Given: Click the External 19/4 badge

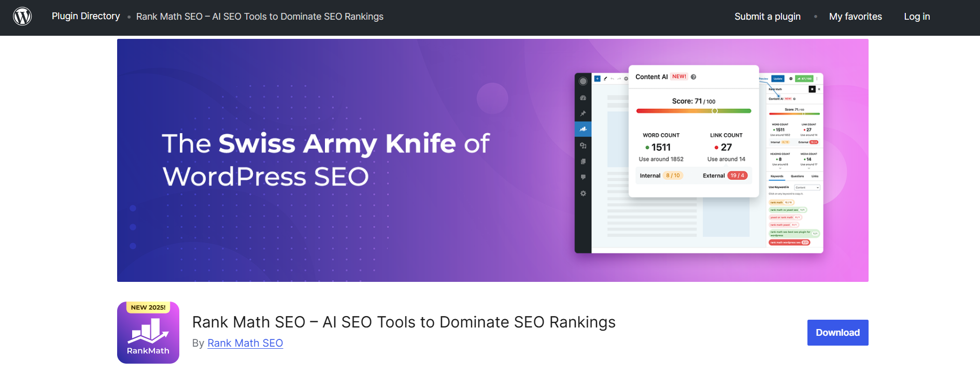Looking at the screenshot, I should [737, 176].
